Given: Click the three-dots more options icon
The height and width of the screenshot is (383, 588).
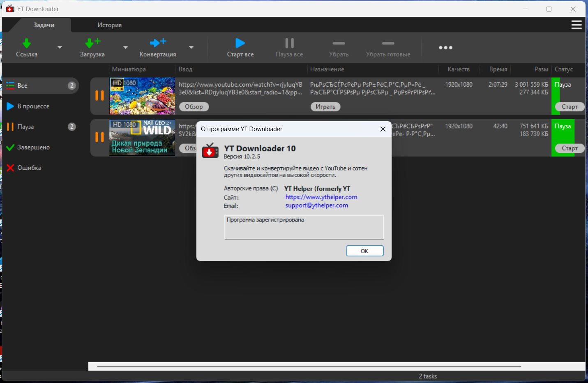Looking at the screenshot, I should pyautogui.click(x=445, y=48).
